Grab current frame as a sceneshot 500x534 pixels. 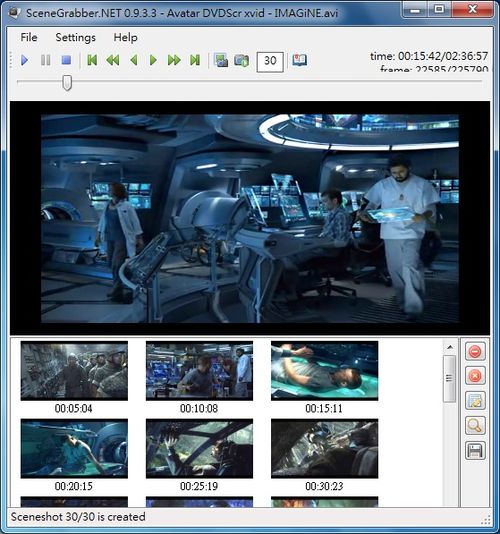tap(221, 61)
